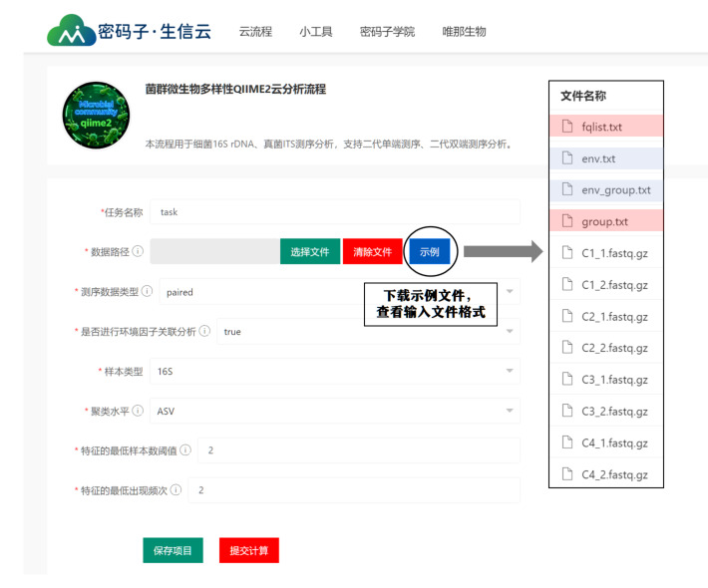Open the 云流程 menu item
This screenshot has height=588, width=708.
[x=255, y=32]
